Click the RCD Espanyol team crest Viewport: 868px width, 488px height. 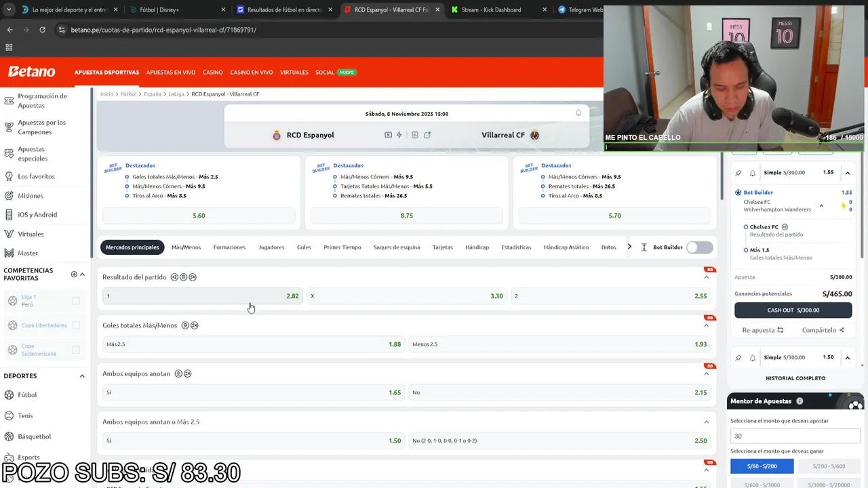point(277,135)
